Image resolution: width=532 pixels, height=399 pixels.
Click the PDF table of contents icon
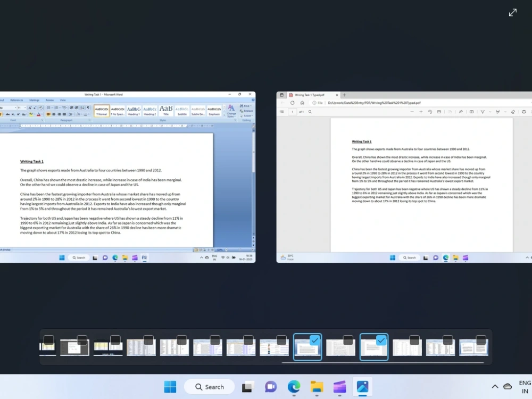[281, 112]
